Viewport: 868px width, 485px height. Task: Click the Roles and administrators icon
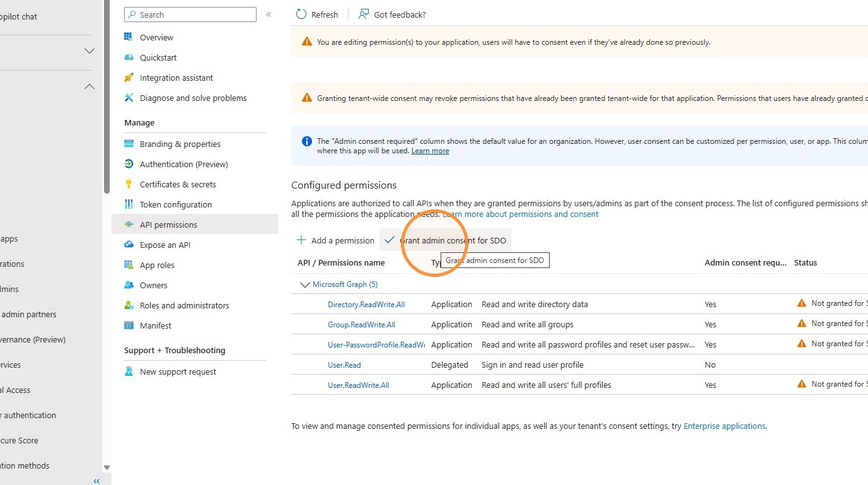(x=129, y=305)
